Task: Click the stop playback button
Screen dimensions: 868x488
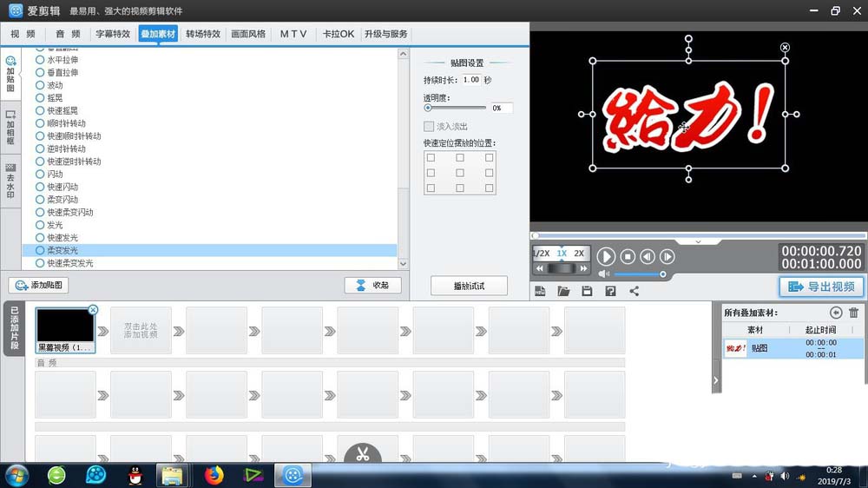Action: coord(628,256)
